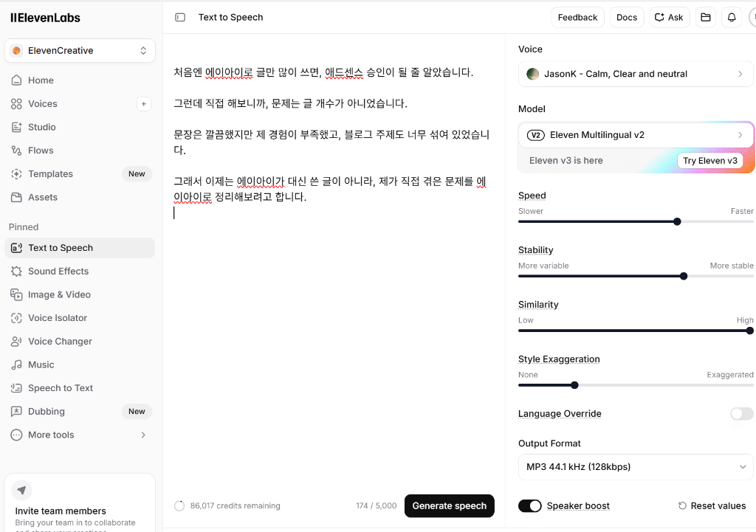Image resolution: width=756 pixels, height=532 pixels.
Task: Click the Image & Video icon
Action: (16, 294)
